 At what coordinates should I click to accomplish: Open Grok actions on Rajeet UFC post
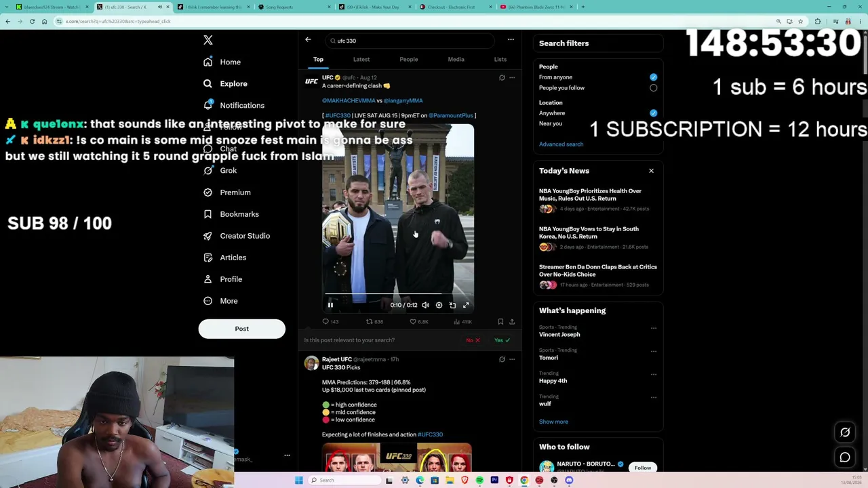502,359
